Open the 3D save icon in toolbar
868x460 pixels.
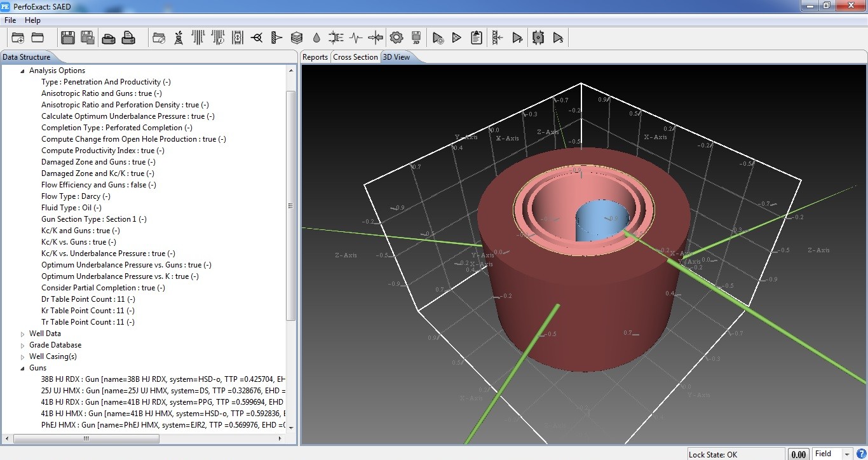(416, 38)
